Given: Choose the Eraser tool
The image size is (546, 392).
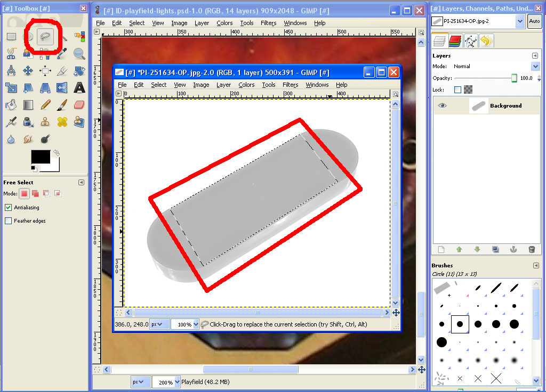Looking at the screenshot, I should pos(79,104).
